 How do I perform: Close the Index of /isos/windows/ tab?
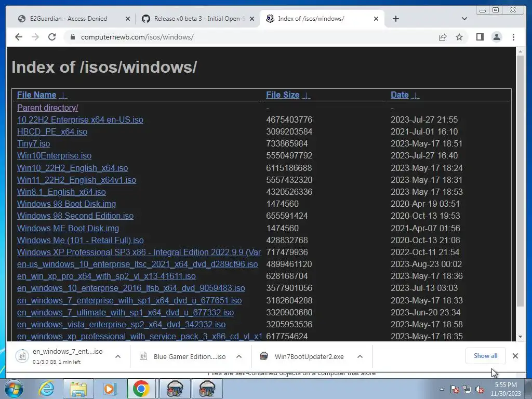[376, 19]
